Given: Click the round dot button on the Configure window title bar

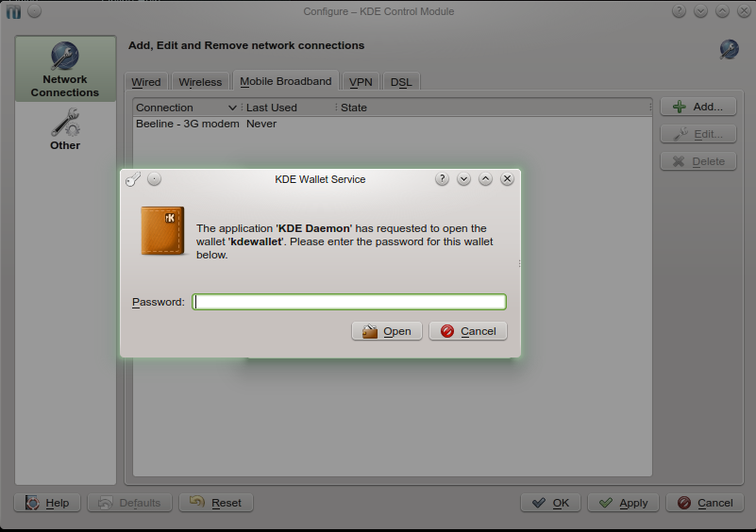Looking at the screenshot, I should (x=34, y=11).
